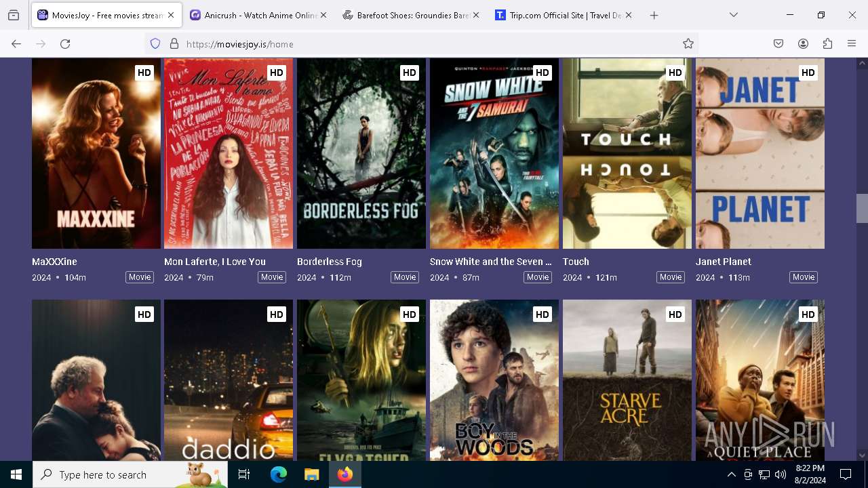Reload the page with the refresh icon
This screenshot has width=868, height=488.
65,44
